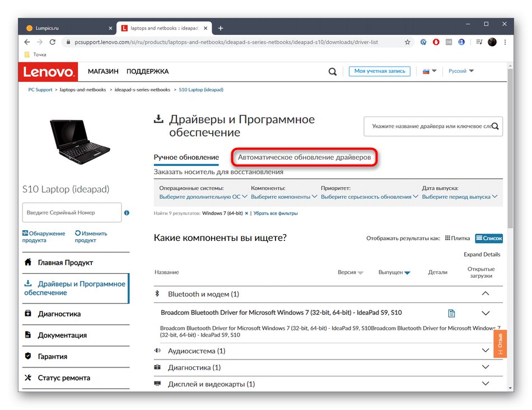The height and width of the screenshot is (410, 532).
Task: Reload the page with refresh icon
Action: point(53,42)
